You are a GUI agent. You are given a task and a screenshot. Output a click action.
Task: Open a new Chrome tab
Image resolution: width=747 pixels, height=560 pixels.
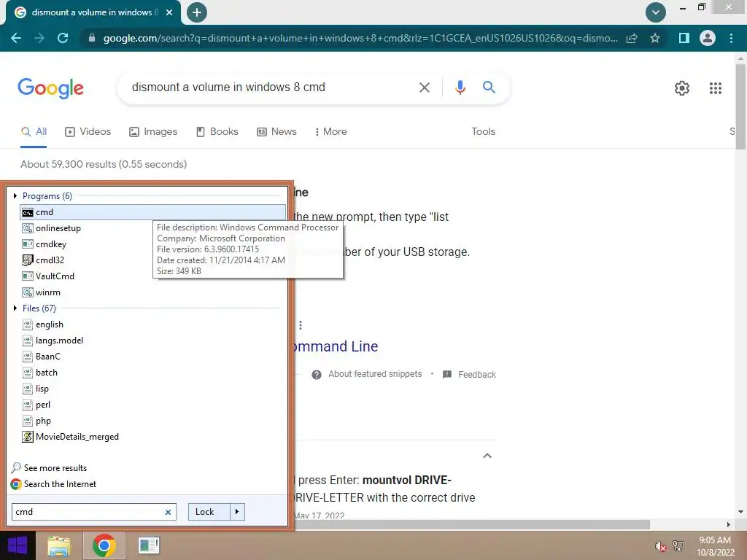tap(197, 12)
